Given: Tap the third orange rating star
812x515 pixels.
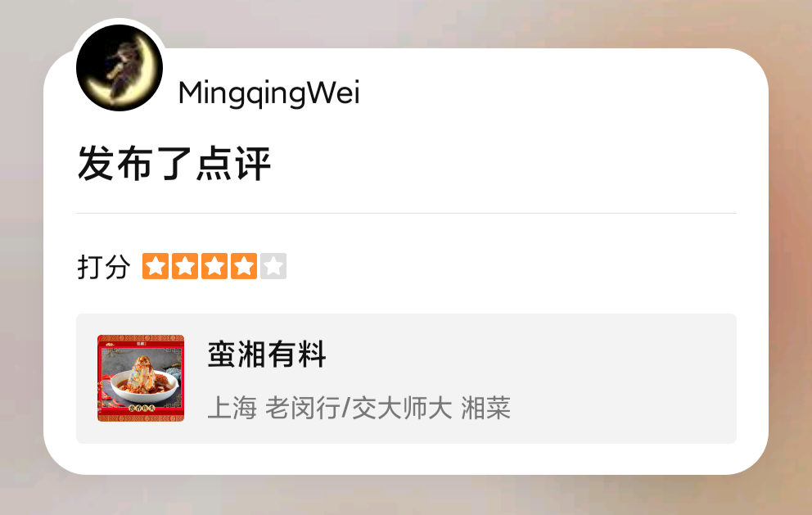Looking at the screenshot, I should (214, 266).
